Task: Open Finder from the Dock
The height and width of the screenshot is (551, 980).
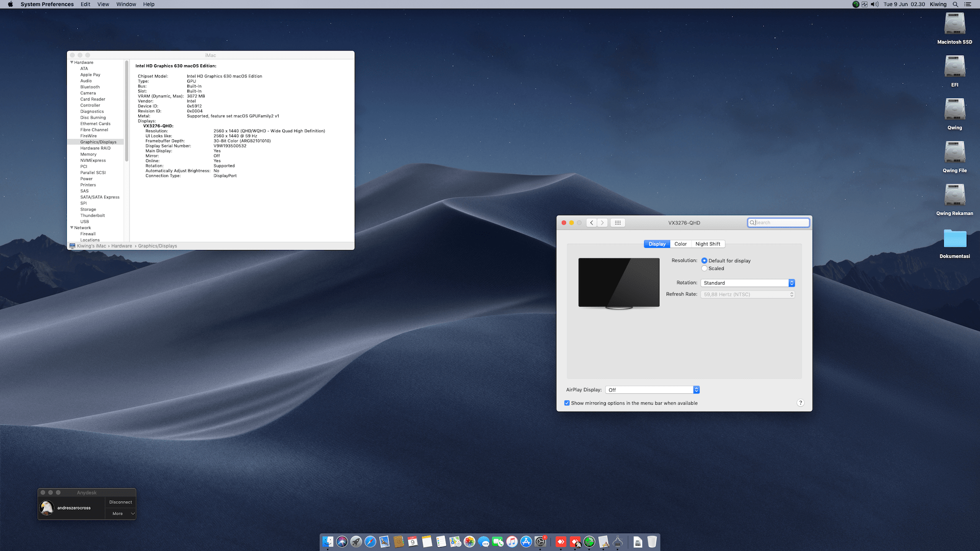Action: (328, 542)
